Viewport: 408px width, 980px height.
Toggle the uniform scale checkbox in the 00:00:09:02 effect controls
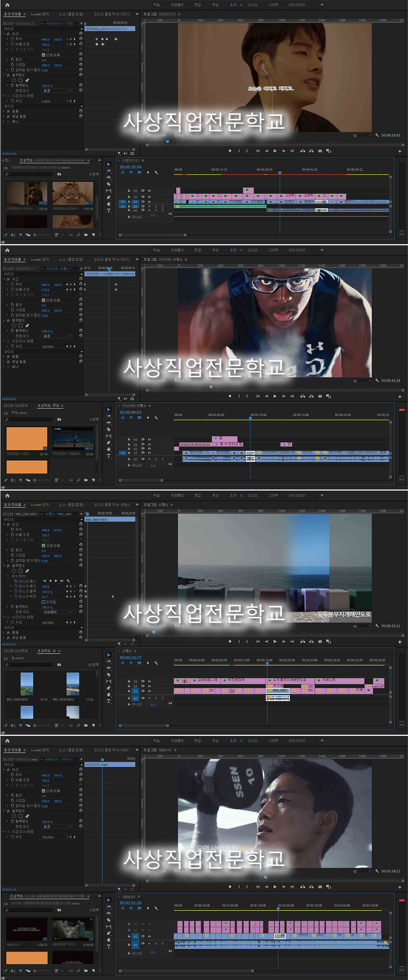coord(43,300)
